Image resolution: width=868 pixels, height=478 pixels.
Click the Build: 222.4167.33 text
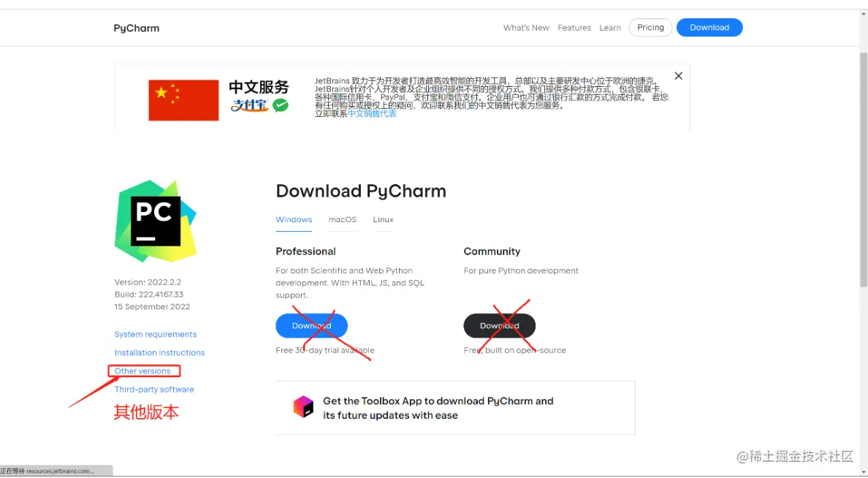(149, 295)
